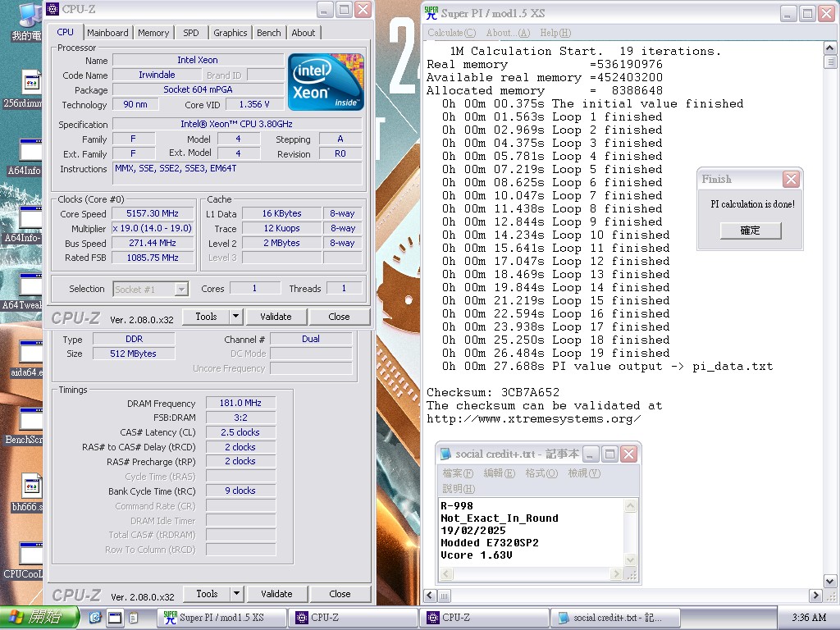Select the CPU tab in CPU-Z

[x=66, y=32]
